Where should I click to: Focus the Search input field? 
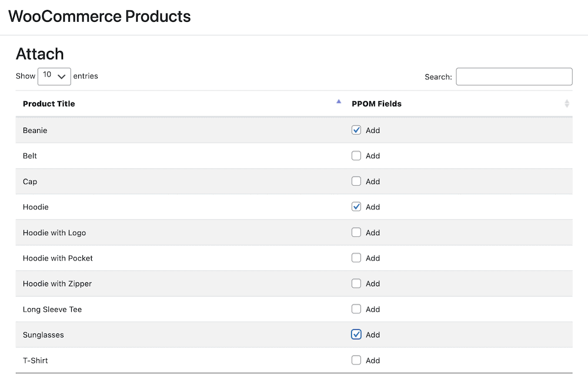[x=514, y=76]
